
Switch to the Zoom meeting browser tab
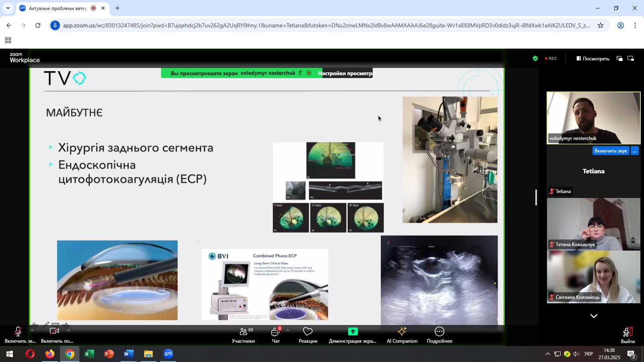(58, 8)
